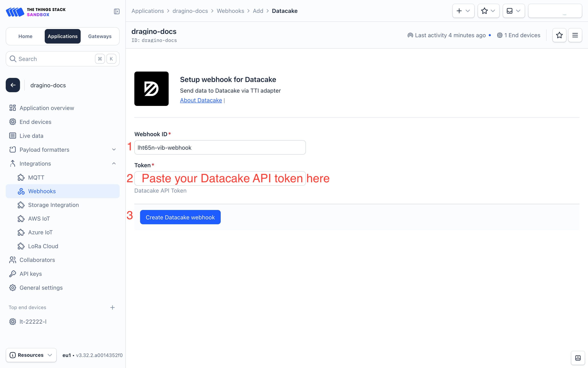The image size is (588, 368).
Task: Open About Datacake link
Action: pos(201,100)
